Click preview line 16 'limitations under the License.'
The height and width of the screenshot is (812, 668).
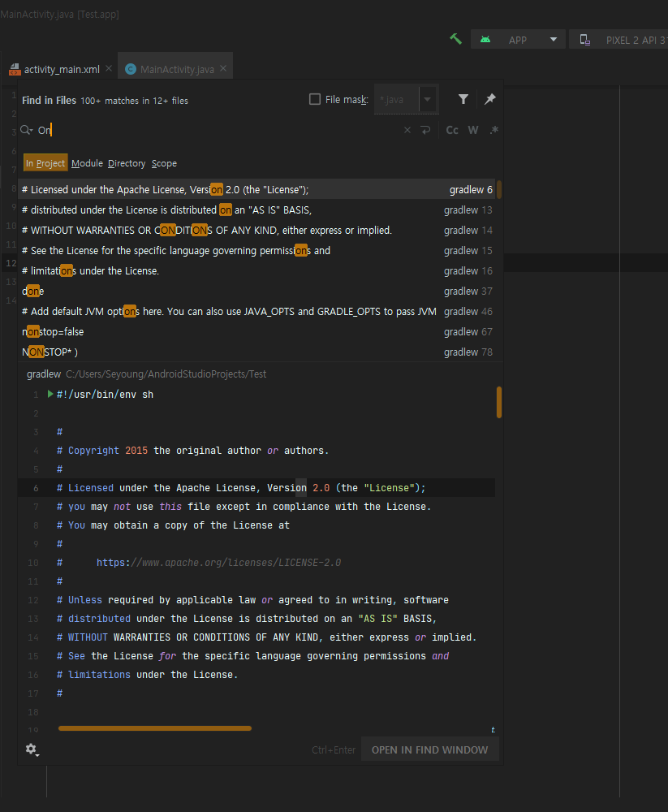coord(148,674)
